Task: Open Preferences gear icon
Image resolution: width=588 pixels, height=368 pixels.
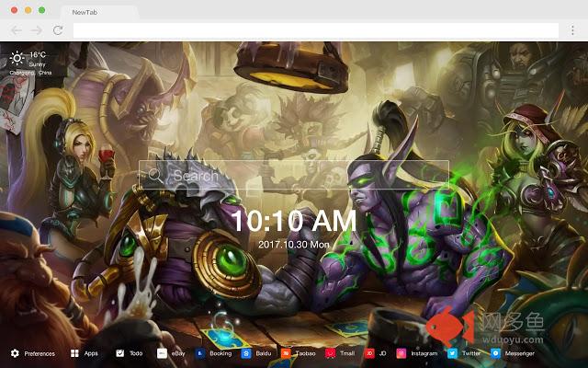Action: [15, 353]
